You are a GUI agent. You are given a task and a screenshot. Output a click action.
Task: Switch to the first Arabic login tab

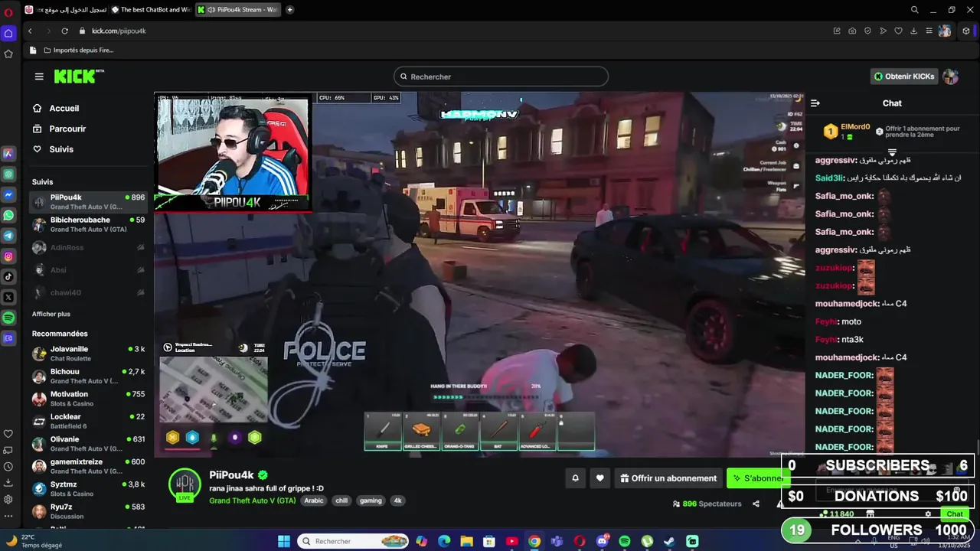(x=65, y=10)
